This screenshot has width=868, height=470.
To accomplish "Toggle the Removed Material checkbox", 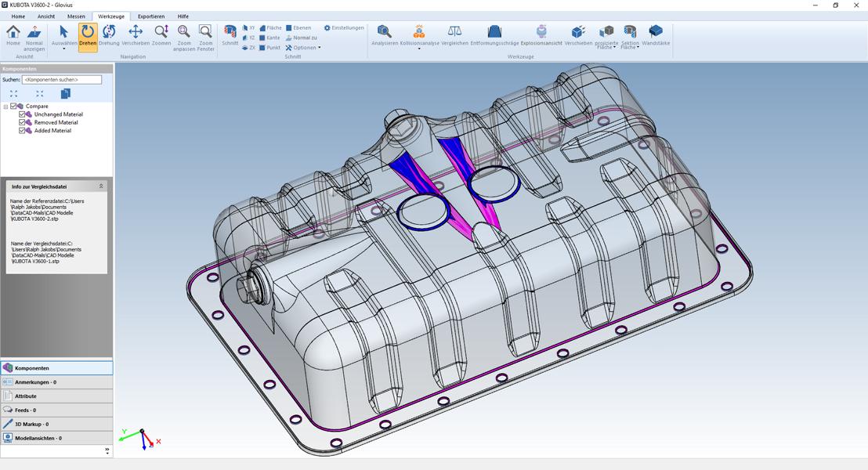I will (22, 122).
